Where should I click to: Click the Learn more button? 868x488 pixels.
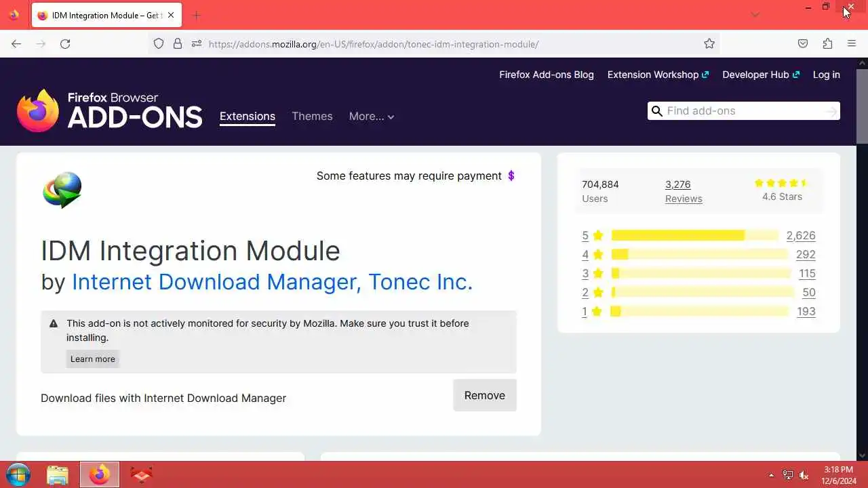93,359
